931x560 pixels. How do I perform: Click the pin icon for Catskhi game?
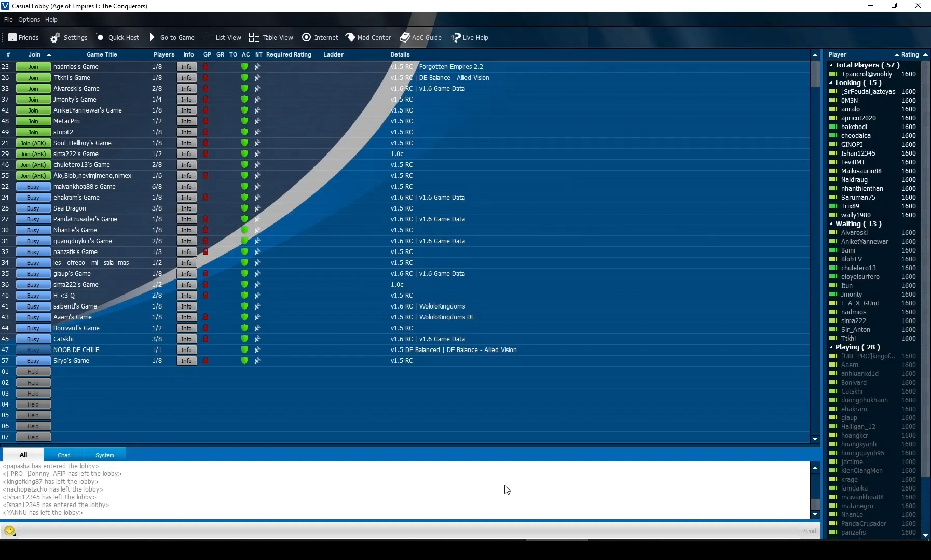(257, 339)
